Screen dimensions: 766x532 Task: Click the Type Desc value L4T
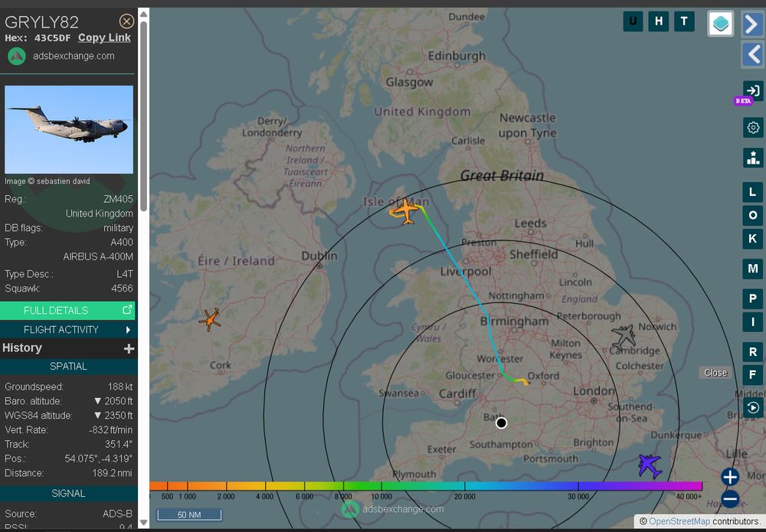(x=125, y=274)
